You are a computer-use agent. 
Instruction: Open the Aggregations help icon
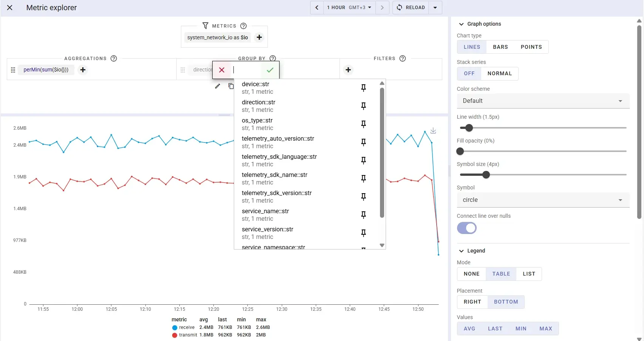point(114,58)
